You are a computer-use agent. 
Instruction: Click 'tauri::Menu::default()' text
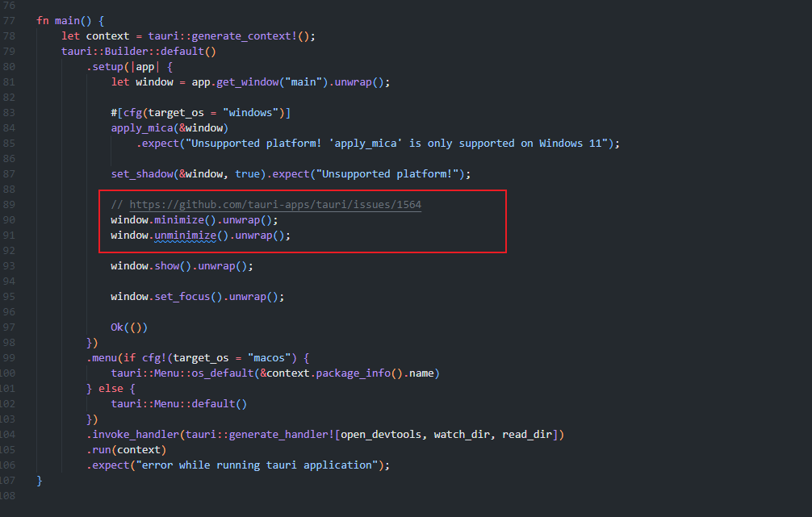click(178, 403)
